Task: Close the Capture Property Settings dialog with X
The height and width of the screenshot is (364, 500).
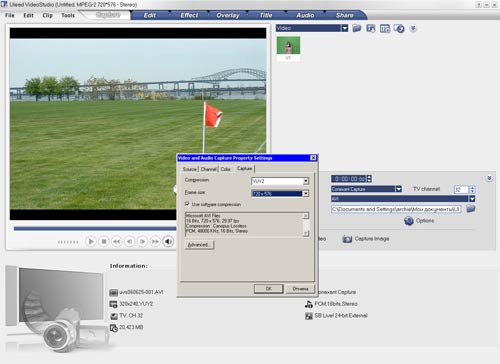Action: 313,158
